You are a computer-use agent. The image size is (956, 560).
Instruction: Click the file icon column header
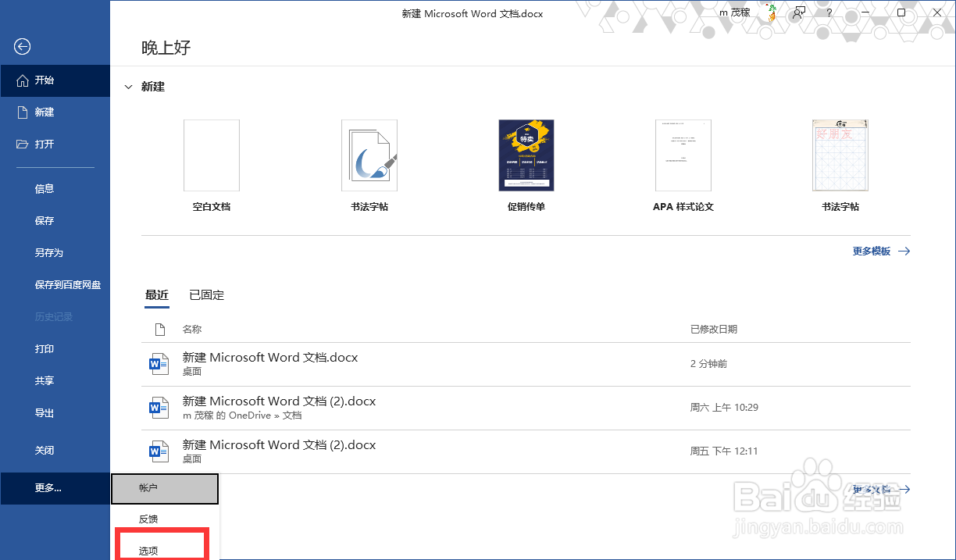[x=159, y=330]
